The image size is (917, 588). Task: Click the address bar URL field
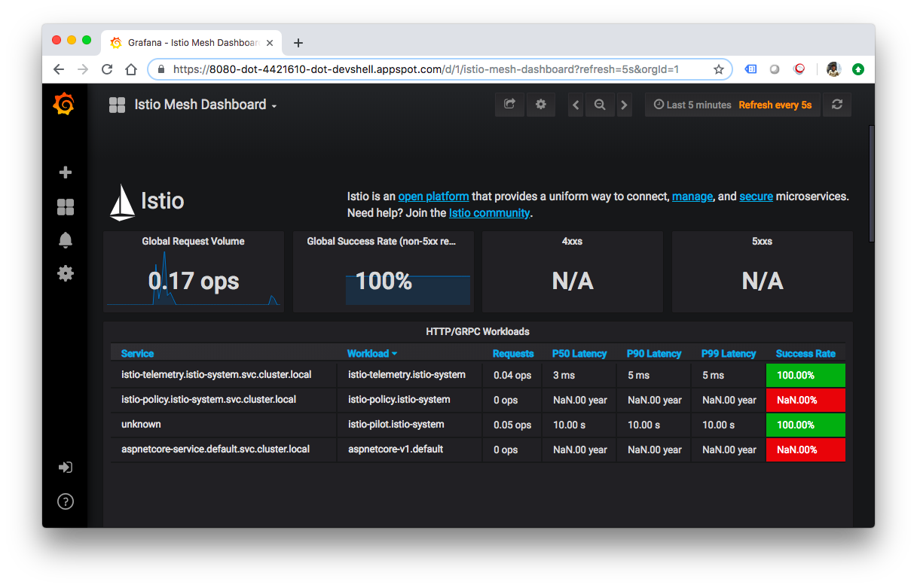point(441,69)
